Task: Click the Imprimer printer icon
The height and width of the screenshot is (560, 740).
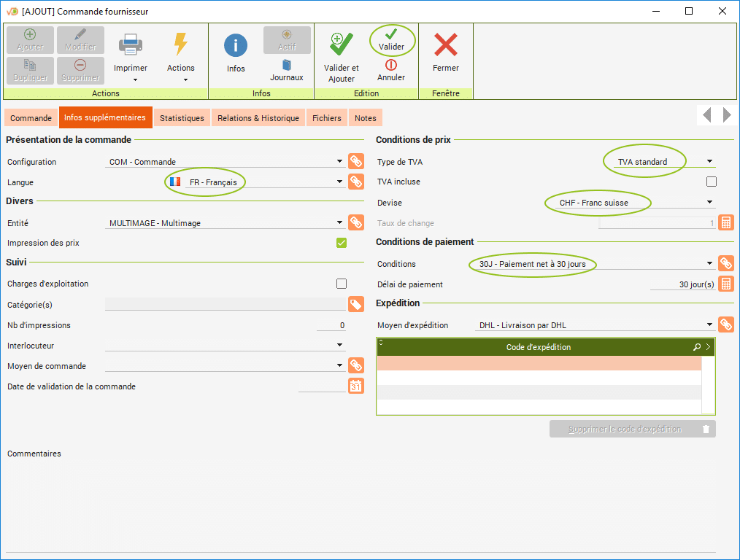Action: (x=131, y=44)
